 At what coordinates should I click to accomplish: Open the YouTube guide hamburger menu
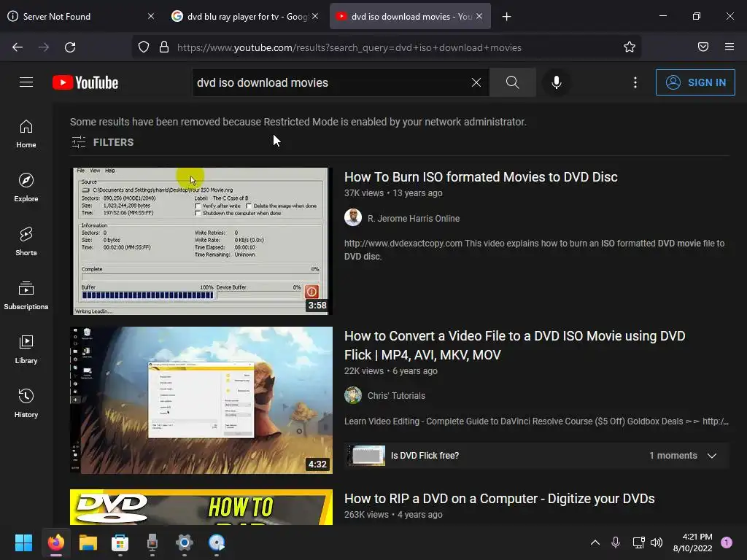[26, 82]
